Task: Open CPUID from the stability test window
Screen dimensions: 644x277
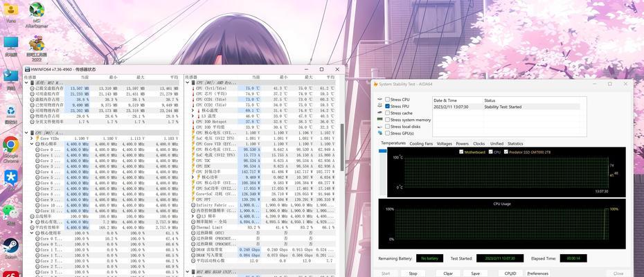Action: pos(510,274)
